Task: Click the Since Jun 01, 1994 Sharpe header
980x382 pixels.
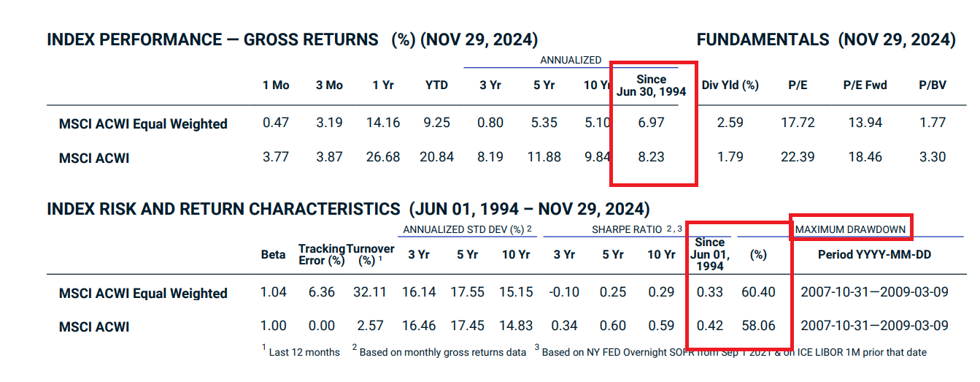Action: pos(709,253)
